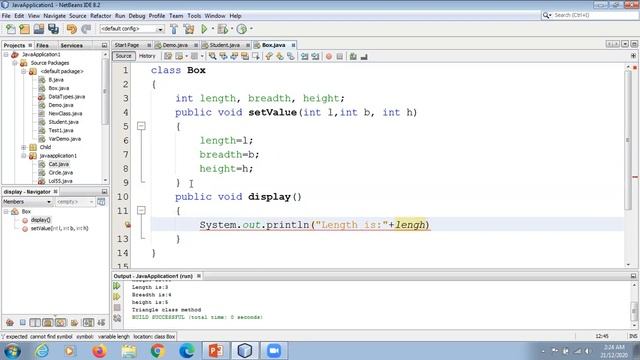Switch to the Demo.java tab
Image resolution: width=640 pixels, height=360 pixels.
pos(175,45)
